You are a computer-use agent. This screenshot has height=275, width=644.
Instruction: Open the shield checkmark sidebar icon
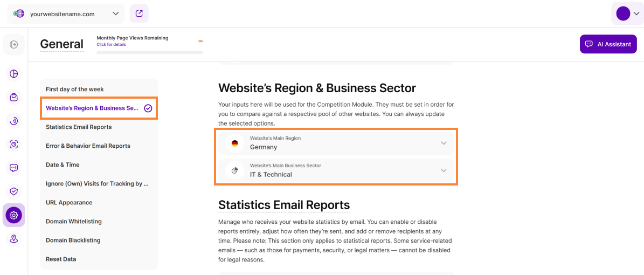pyautogui.click(x=14, y=191)
